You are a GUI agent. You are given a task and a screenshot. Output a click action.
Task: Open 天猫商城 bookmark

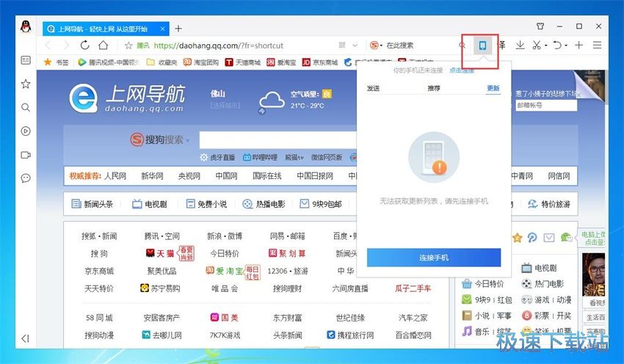243,62
